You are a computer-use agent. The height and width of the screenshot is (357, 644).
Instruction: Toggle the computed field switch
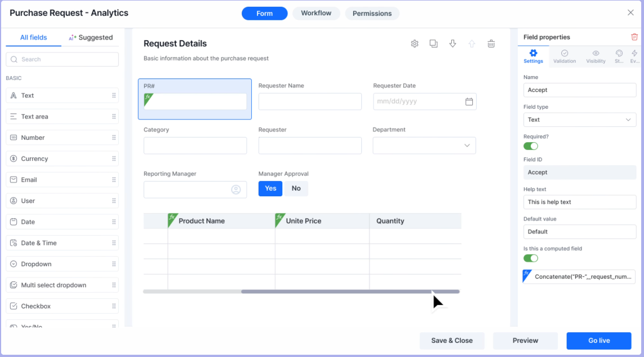point(531,258)
